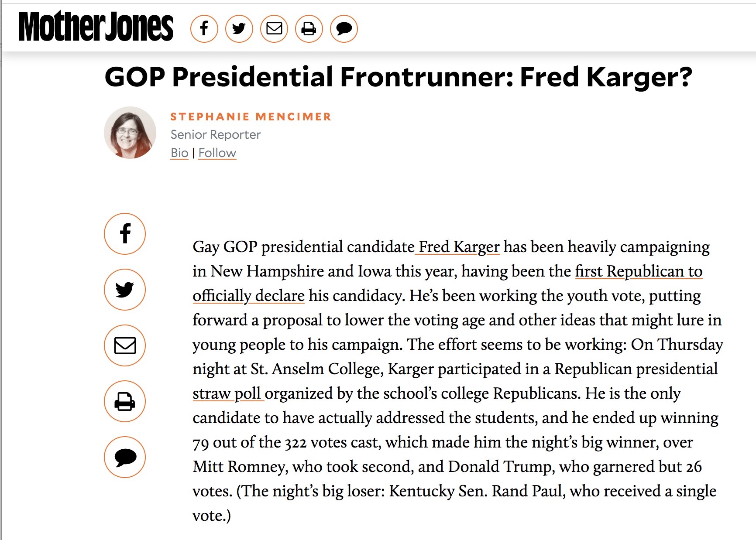Open the "straw poll" link
The width and height of the screenshot is (756, 540).
(x=227, y=393)
